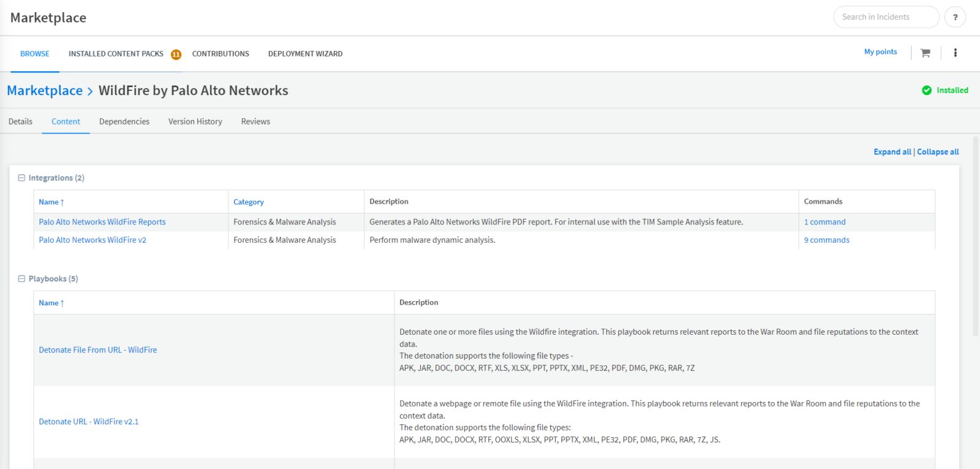980x469 pixels.
Task: Click the installed packs count badge
Action: [x=176, y=54]
